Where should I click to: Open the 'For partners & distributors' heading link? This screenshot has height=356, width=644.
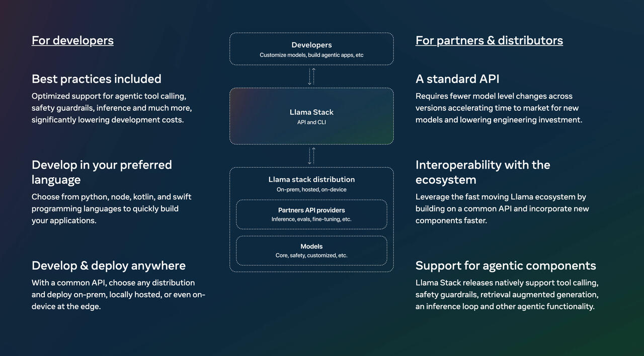(489, 40)
